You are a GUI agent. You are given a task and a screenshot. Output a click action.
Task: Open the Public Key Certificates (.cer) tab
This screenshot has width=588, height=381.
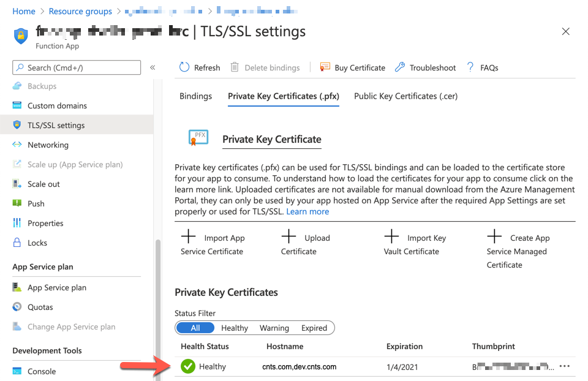(x=405, y=96)
